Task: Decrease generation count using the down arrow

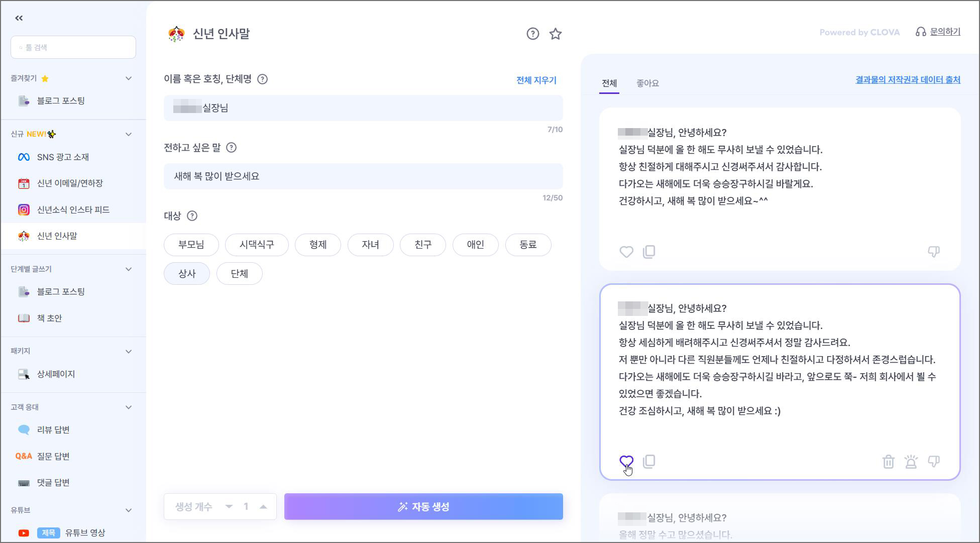Action: point(229,506)
